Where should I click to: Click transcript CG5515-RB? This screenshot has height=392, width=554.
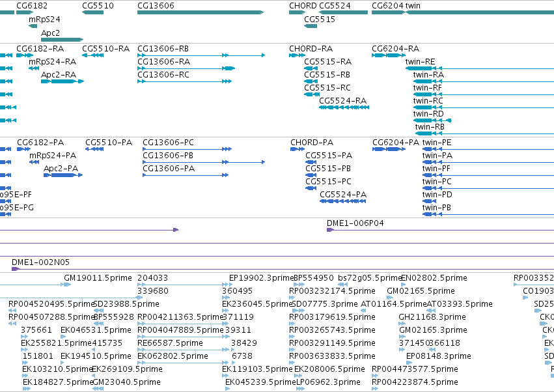tap(311, 81)
